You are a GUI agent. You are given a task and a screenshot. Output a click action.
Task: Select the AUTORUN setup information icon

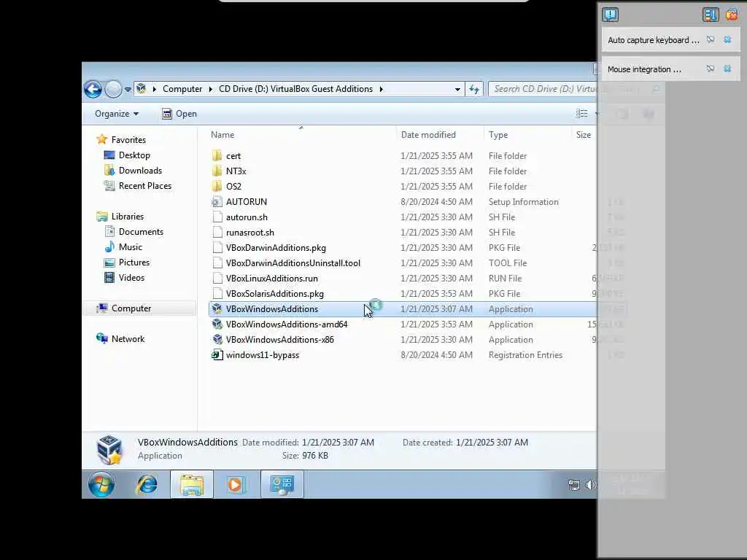coord(217,201)
